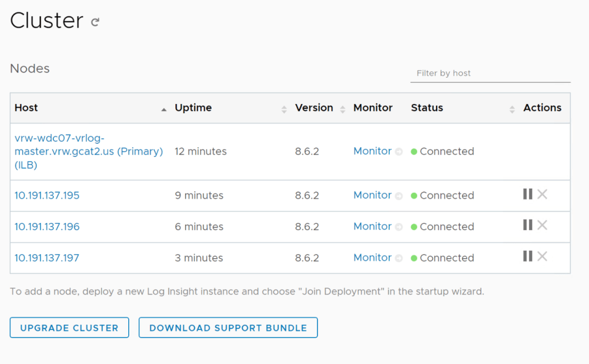The height and width of the screenshot is (364, 589).
Task: Click arrow icon beside Primary node's Monitor link
Action: [x=399, y=152]
